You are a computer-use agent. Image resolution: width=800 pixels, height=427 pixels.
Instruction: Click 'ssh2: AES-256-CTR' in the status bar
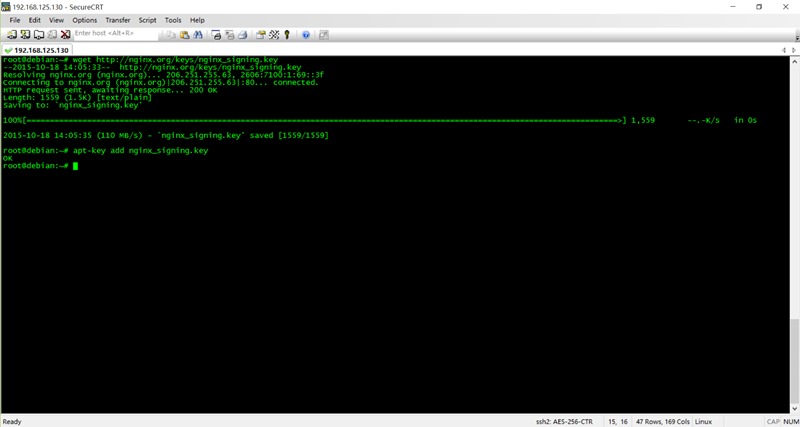[565, 422]
